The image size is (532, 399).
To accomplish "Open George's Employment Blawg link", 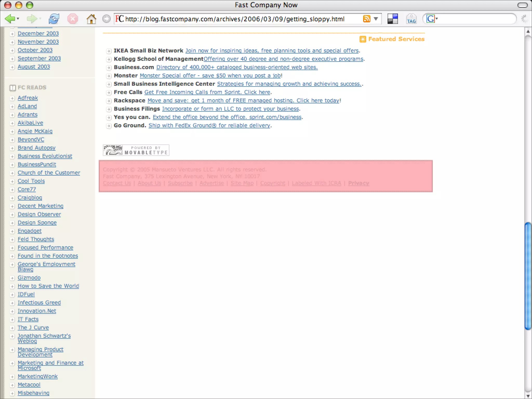I will click(46, 267).
